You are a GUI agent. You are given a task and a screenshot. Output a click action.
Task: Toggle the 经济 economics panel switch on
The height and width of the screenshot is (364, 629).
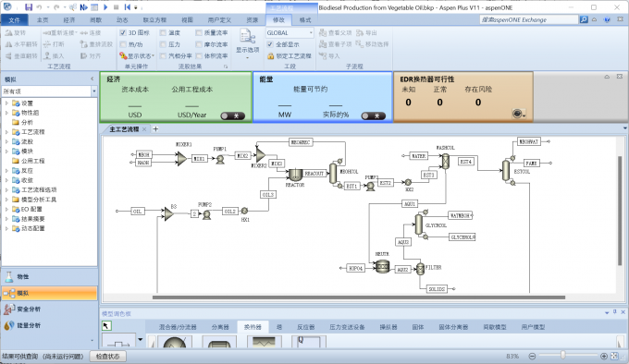[x=233, y=115]
